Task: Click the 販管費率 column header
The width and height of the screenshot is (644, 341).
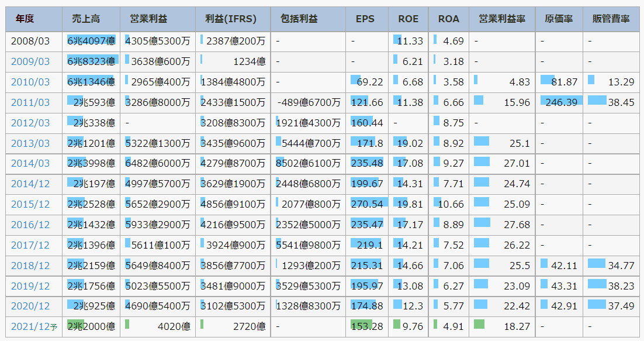Action: coord(611,19)
